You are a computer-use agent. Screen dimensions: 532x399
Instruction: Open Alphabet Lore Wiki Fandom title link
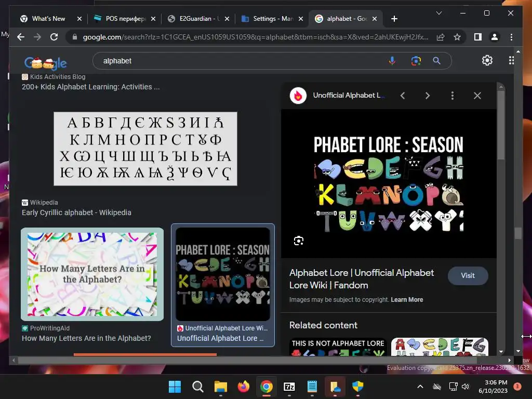(x=362, y=279)
